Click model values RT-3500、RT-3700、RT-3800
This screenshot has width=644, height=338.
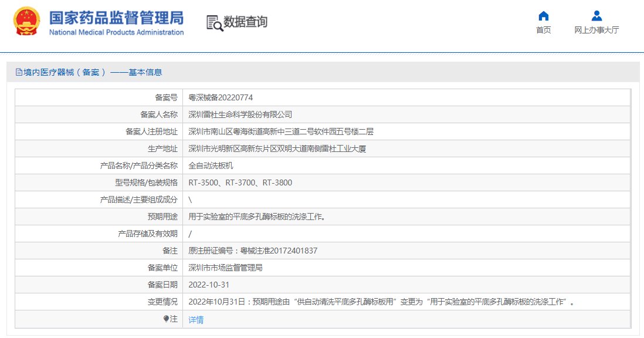click(x=240, y=182)
